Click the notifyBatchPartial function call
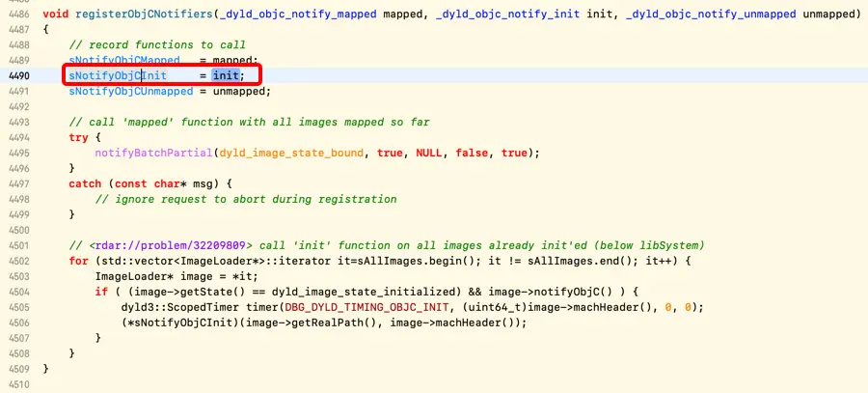The height and width of the screenshot is (393, 868). tap(154, 153)
